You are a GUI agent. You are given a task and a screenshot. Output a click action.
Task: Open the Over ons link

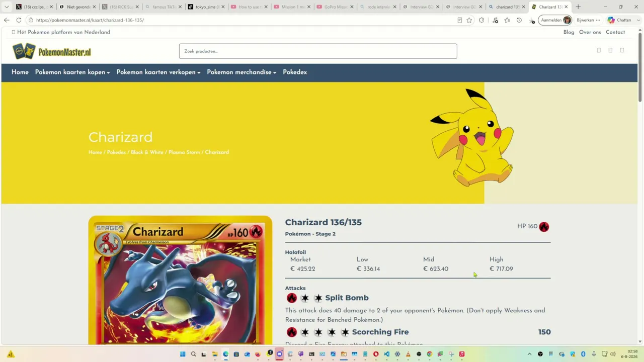click(x=590, y=32)
